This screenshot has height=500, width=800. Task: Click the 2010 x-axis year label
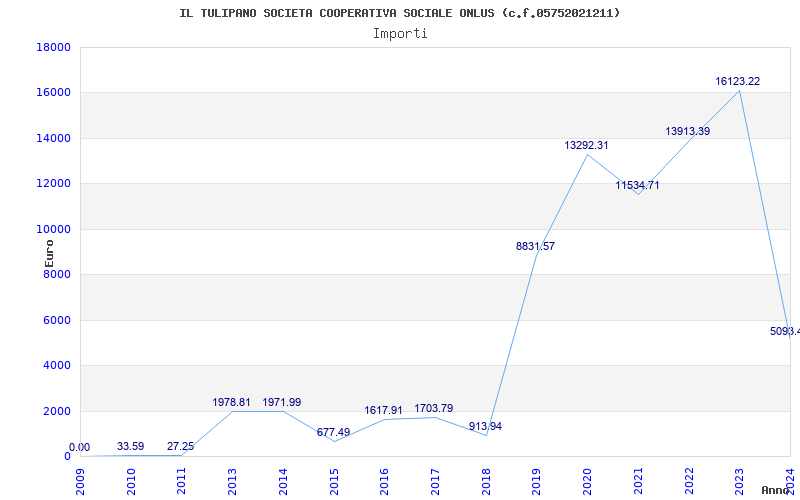click(131, 481)
